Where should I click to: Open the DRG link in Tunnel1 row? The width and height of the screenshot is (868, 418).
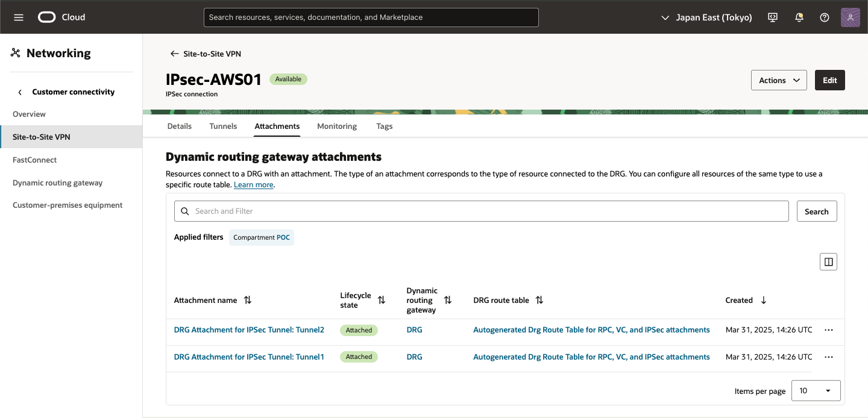point(415,357)
